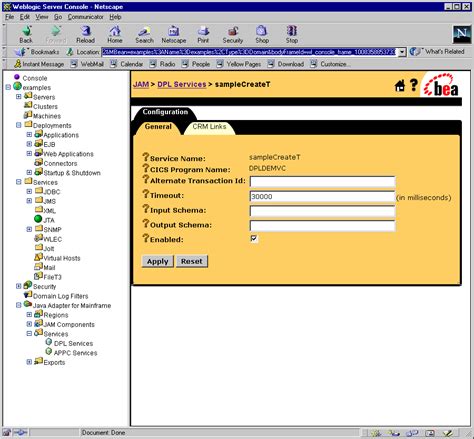Select the JTA green ball icon
Screen dimensions: 474x439
pos(38,219)
